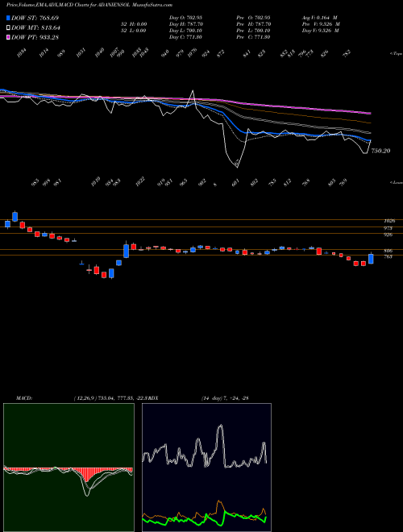The height and width of the screenshot is (532, 403).
Task: Select the DOW MT value text
Action: [x=35, y=27]
